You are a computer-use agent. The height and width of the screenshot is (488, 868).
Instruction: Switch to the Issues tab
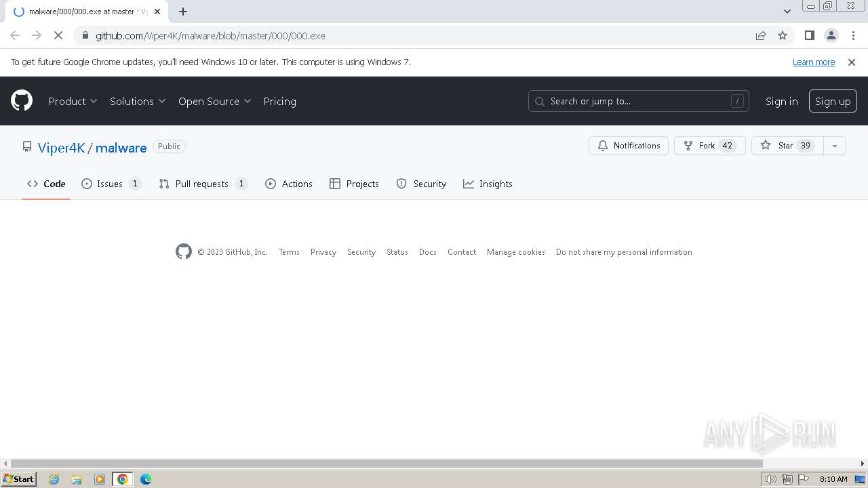(111, 184)
